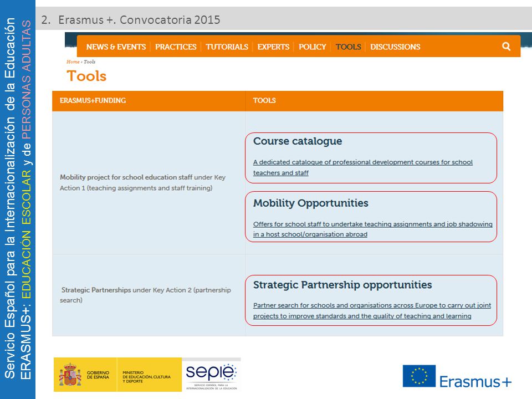This screenshot has height=399, width=532.
Task: Select the EXPERTS menu item
Action: pyautogui.click(x=273, y=47)
